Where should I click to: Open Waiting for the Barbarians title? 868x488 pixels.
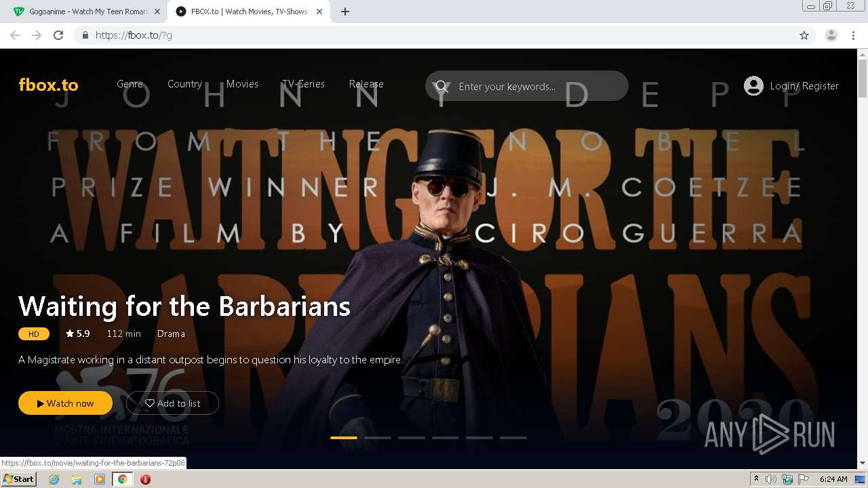pos(184,306)
